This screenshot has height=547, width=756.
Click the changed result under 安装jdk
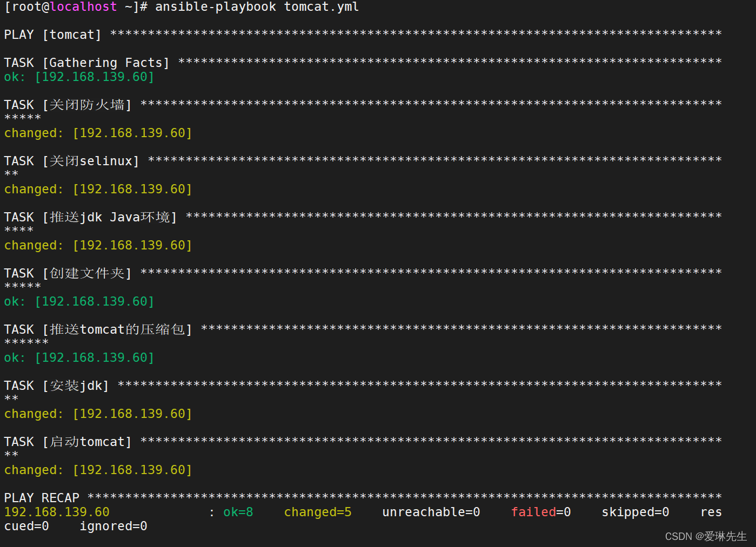click(98, 414)
